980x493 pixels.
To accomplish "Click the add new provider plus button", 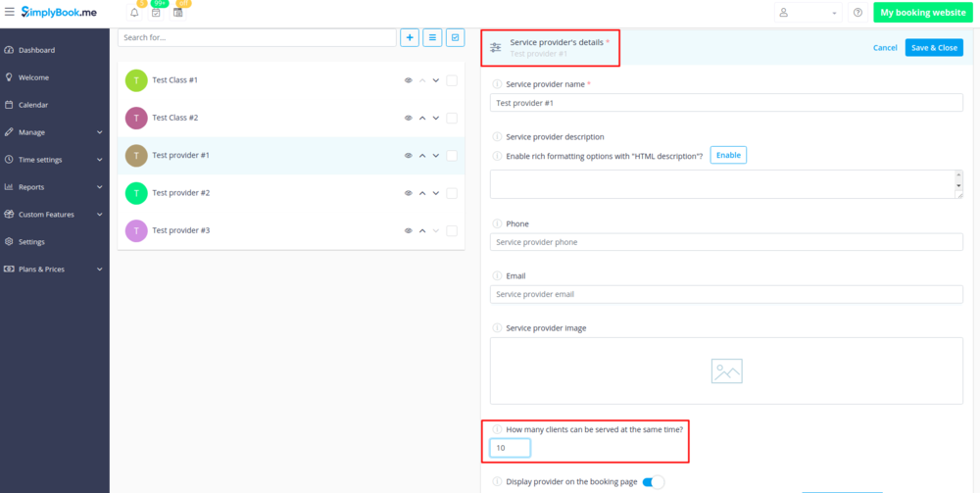I will click(410, 37).
